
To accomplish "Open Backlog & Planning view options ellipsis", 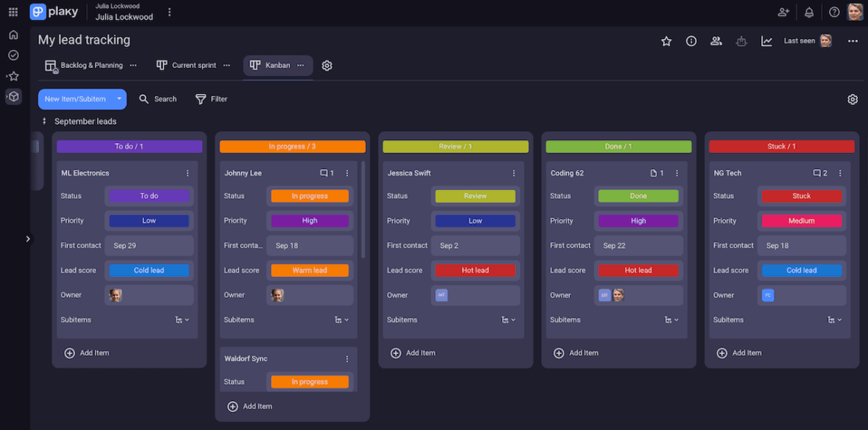I will tap(133, 66).
